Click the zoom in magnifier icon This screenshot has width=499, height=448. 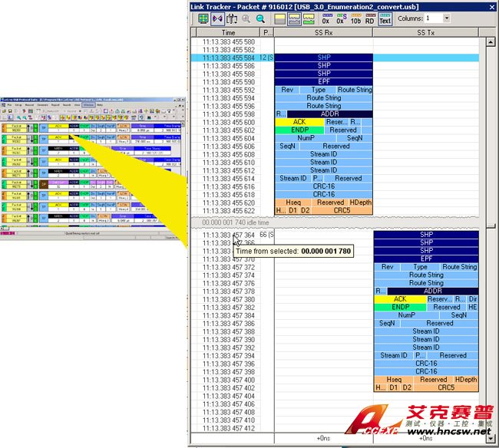click(x=246, y=19)
